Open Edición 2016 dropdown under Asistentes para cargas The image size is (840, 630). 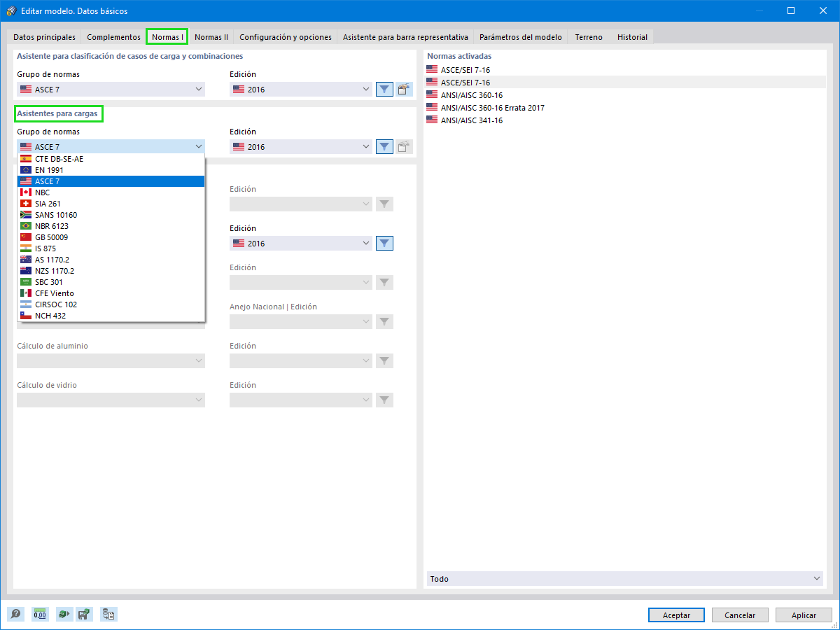[x=301, y=146]
